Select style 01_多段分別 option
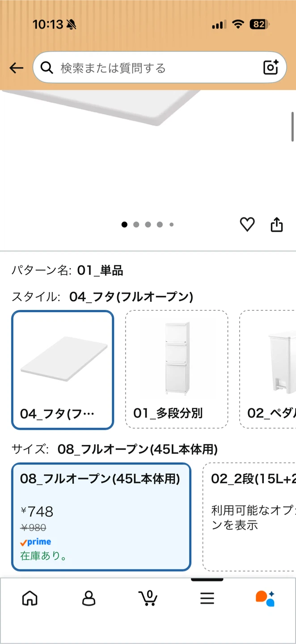Screen dimensions: 296x644 177,370
